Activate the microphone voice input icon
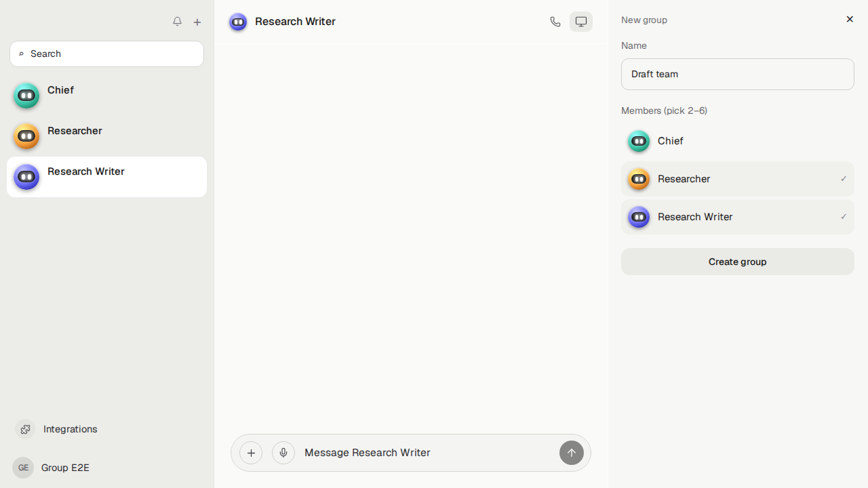868x488 pixels. [283, 453]
